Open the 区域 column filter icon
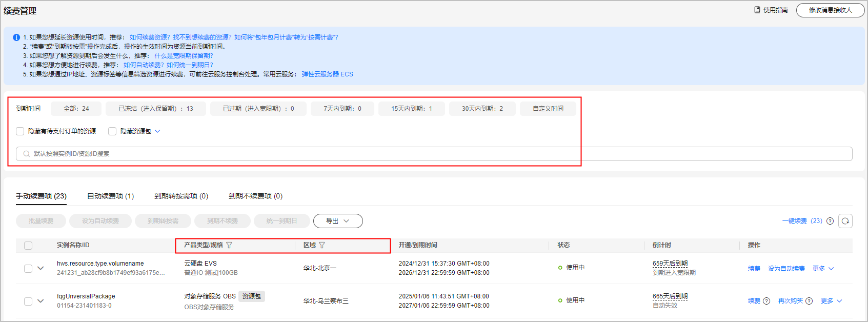 pos(322,245)
